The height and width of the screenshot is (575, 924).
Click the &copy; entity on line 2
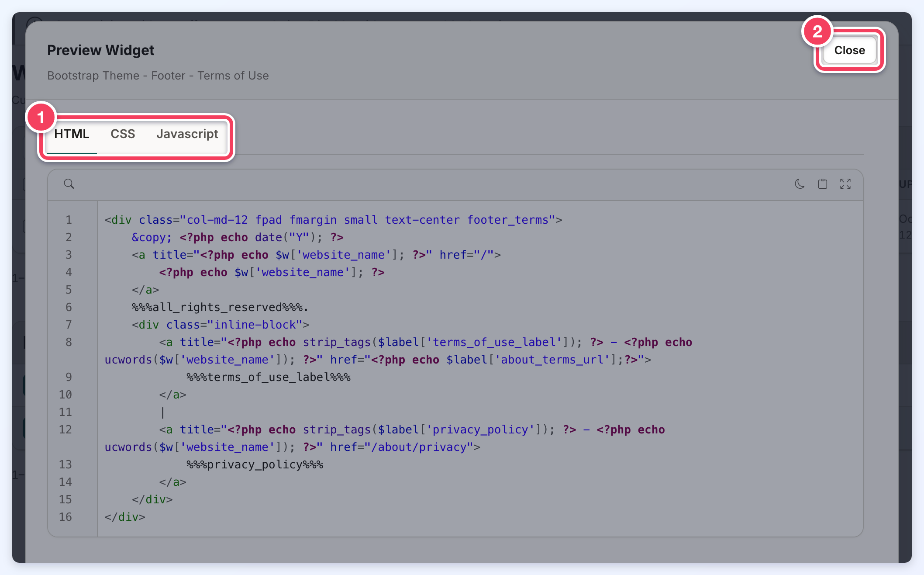point(152,237)
